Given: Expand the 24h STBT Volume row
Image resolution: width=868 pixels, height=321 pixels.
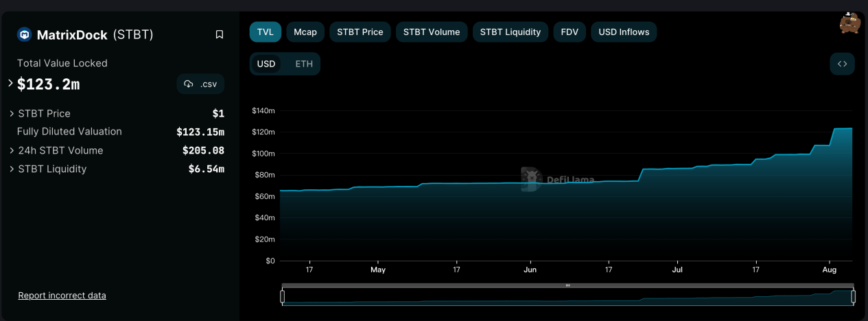Looking at the screenshot, I should [12, 150].
